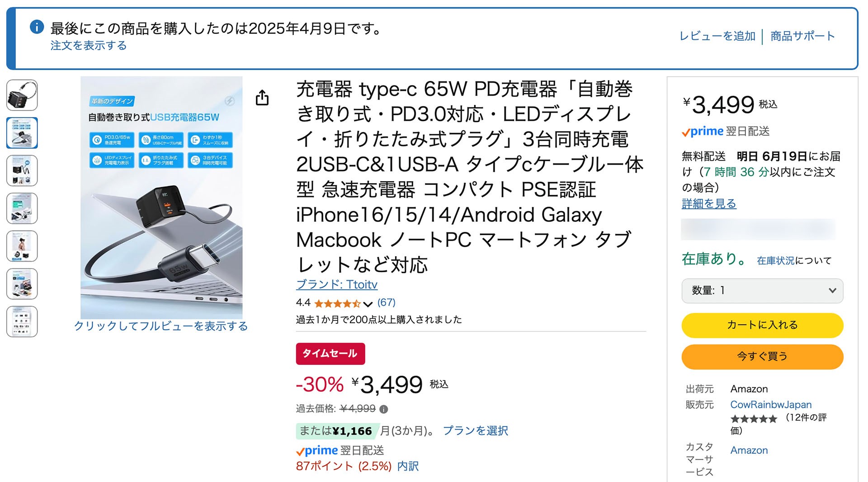Click the info icon next to past price ¥4,999
The height and width of the screenshot is (482, 868).
pos(385,409)
